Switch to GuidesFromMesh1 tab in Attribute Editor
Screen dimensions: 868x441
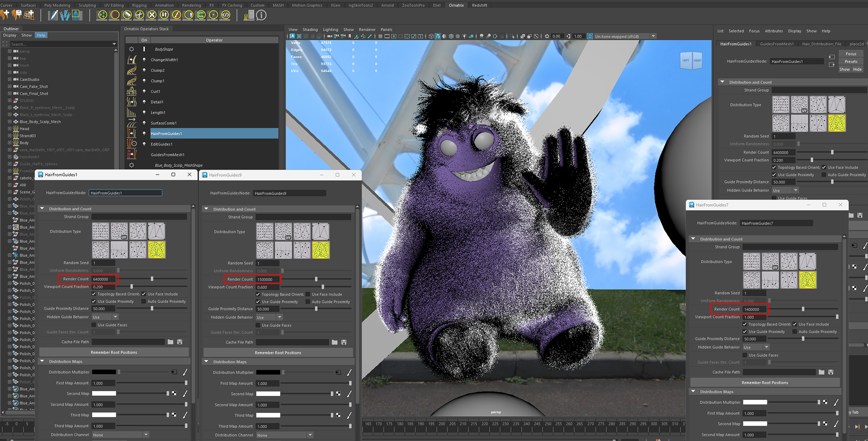777,44
